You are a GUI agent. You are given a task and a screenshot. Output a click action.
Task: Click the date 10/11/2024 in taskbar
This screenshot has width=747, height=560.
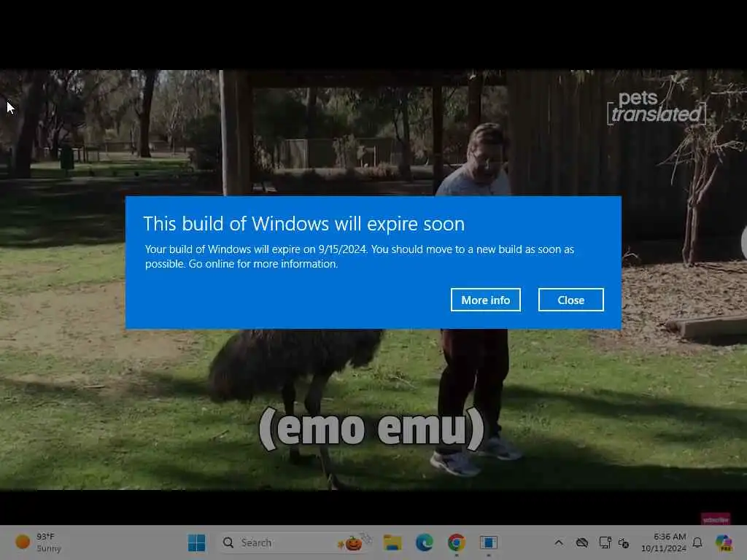click(664, 548)
